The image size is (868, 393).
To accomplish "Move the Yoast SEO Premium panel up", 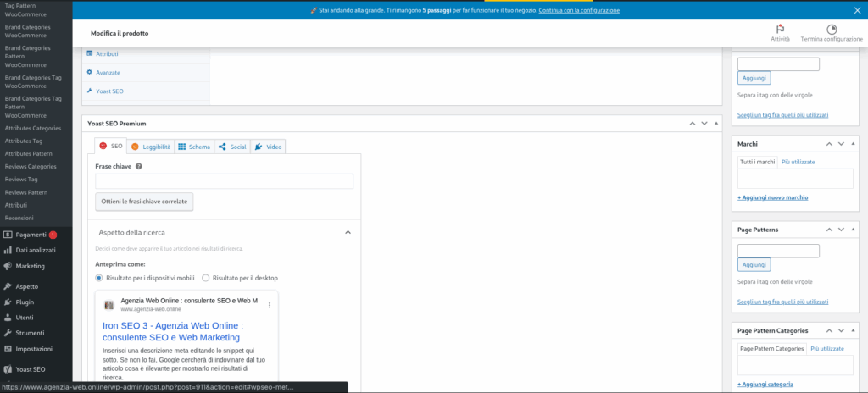I will click(692, 124).
